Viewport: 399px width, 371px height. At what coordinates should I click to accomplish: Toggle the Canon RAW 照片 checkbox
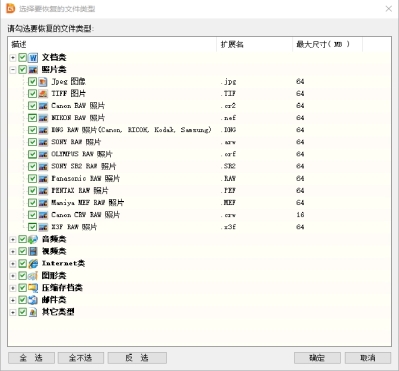coord(32,106)
